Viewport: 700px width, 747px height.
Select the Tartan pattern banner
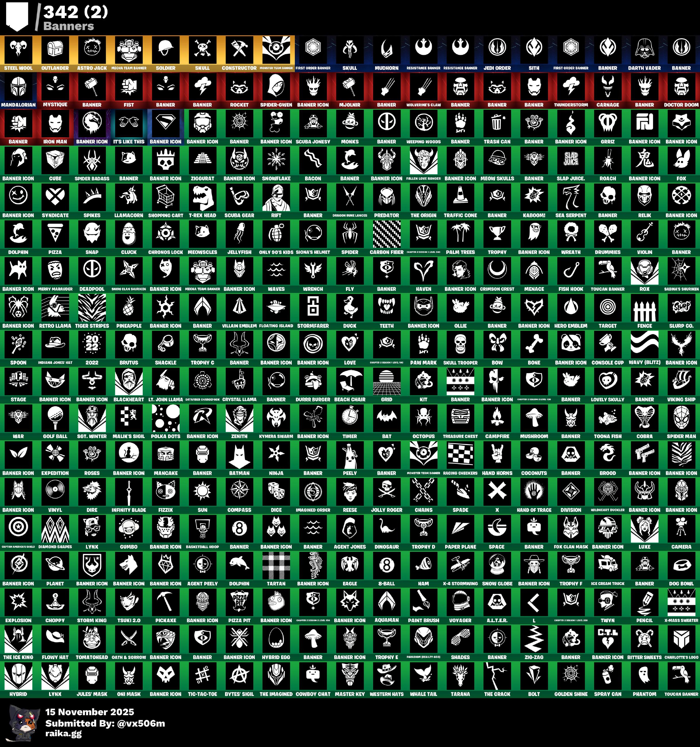tap(276, 566)
